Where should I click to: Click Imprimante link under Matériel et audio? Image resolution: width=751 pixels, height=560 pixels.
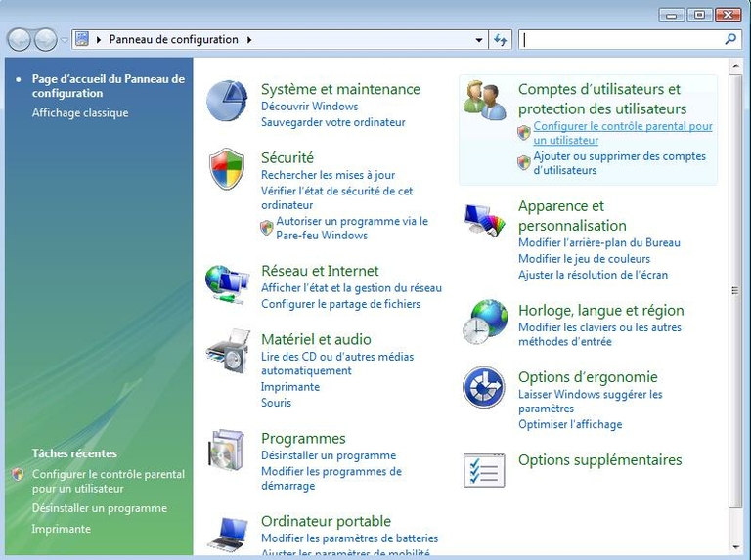[x=290, y=387]
